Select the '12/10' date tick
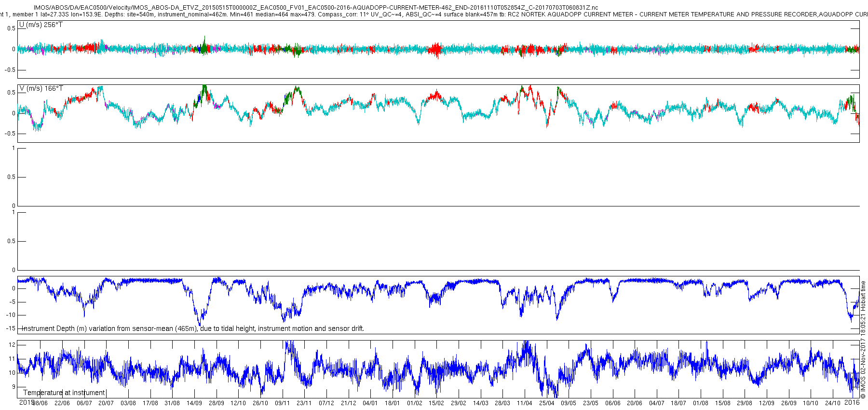Screen dimensions: 868x410 click(x=238, y=403)
